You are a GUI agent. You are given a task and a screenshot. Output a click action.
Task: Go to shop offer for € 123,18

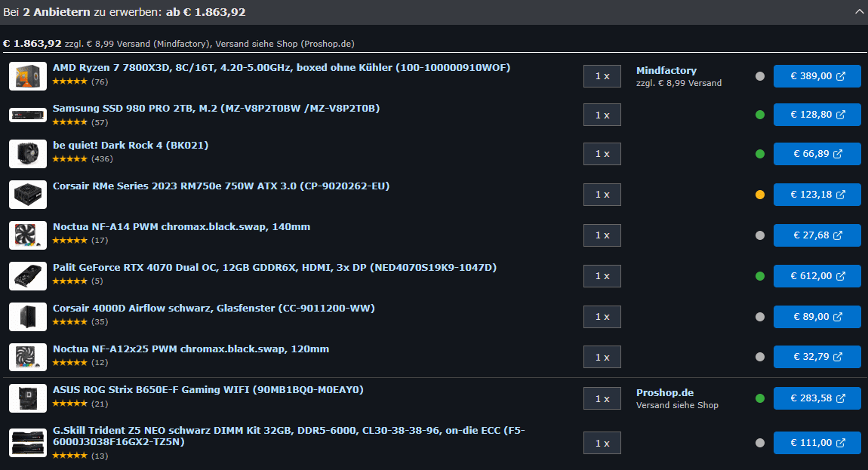[x=817, y=195]
